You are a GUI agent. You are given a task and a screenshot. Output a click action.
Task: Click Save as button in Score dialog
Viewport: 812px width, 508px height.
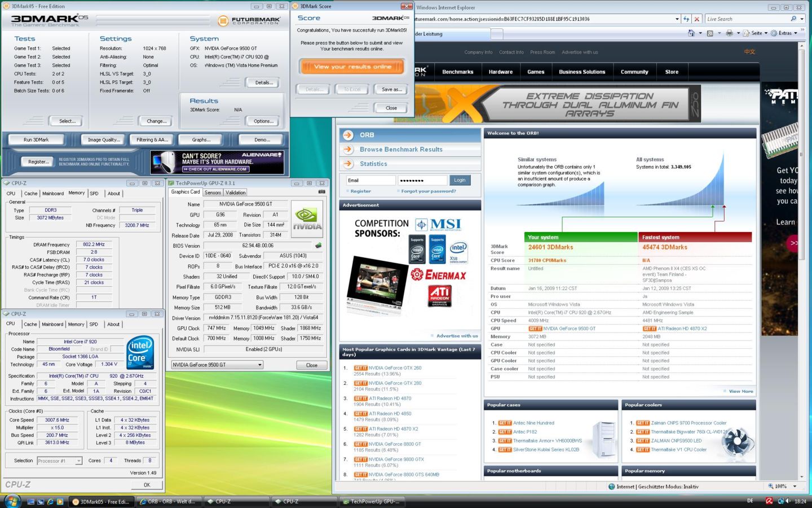click(x=391, y=89)
